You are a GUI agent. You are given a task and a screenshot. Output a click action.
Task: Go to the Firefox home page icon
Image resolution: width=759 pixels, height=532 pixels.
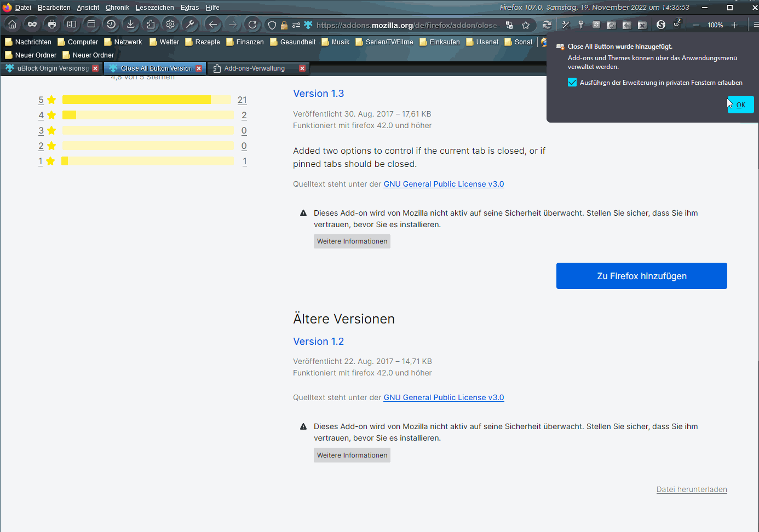pos(12,25)
